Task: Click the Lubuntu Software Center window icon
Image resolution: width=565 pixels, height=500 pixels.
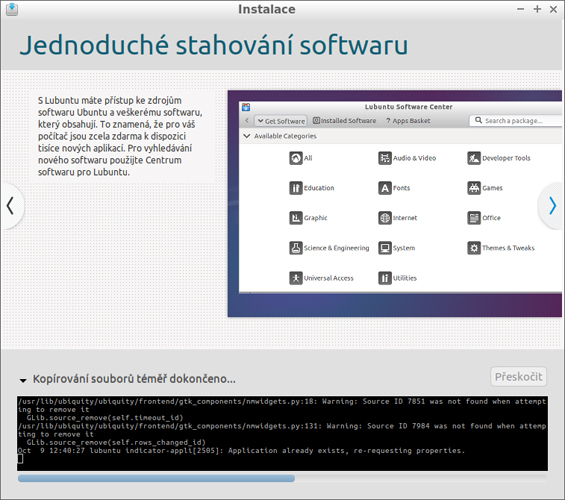Action: tap(246, 107)
